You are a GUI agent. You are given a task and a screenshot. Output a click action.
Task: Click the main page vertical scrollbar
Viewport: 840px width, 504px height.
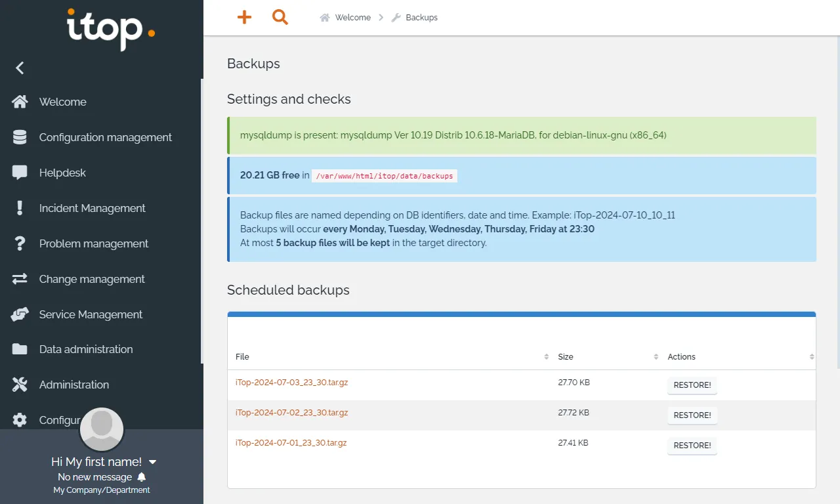pyautogui.click(x=838, y=201)
